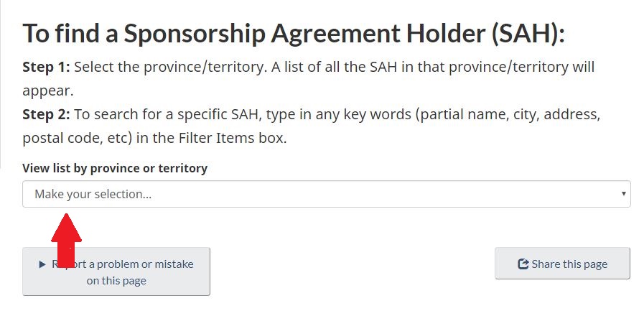
Task: Click 'View list by province or territory' label
Action: 115,168
